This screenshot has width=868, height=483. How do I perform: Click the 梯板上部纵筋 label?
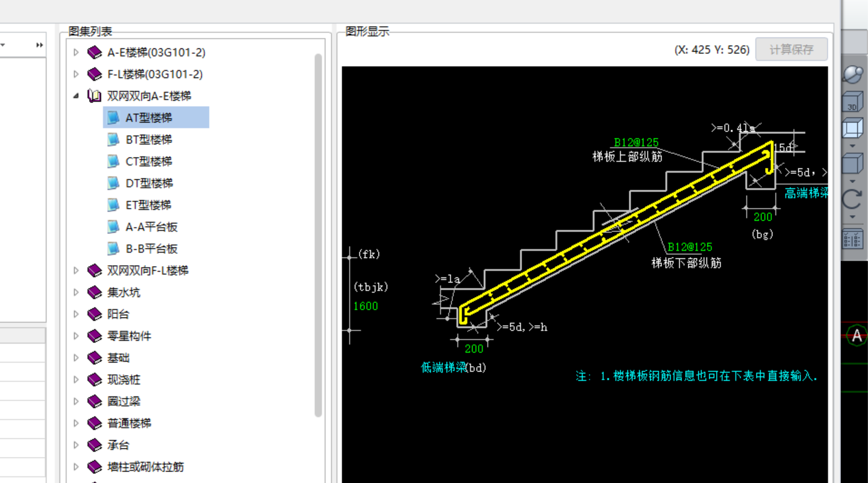click(x=628, y=157)
